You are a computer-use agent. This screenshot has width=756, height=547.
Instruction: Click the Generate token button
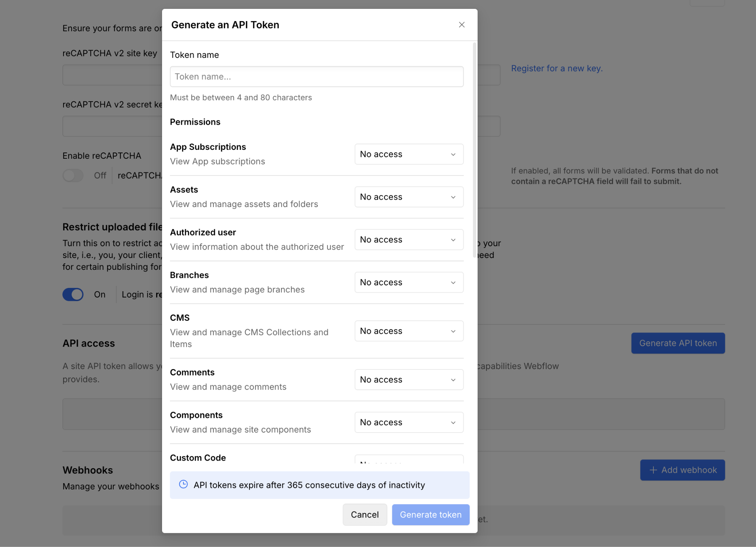tap(430, 515)
